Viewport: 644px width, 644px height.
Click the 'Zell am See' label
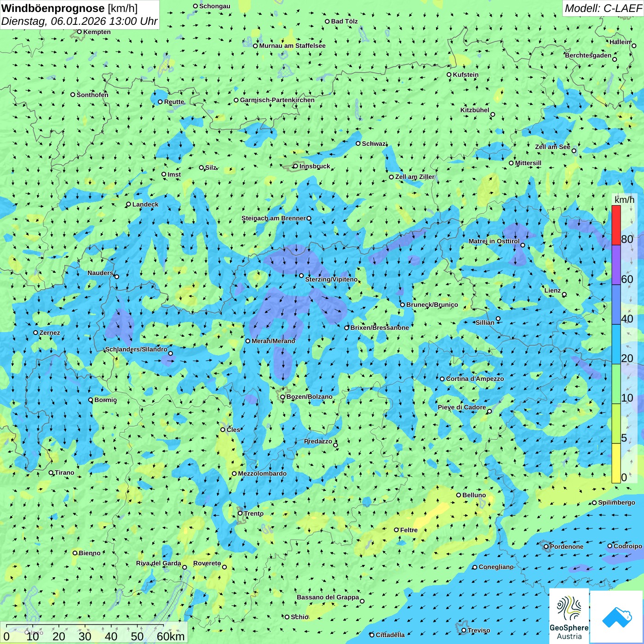tap(552, 147)
